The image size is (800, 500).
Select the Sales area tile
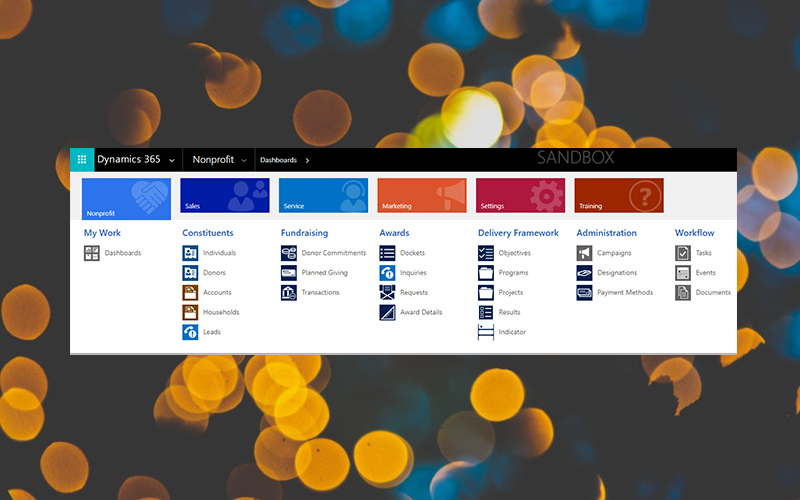(225, 195)
